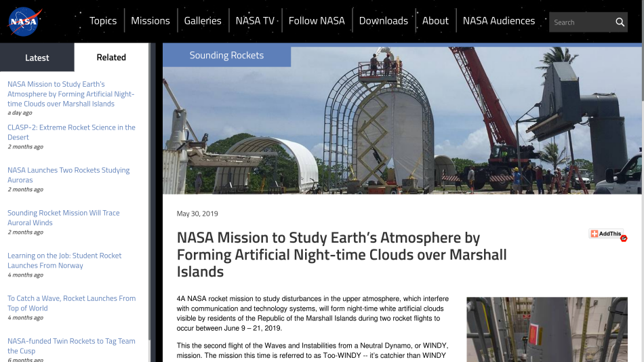Select the Related tab
644x362 pixels.
tap(111, 57)
